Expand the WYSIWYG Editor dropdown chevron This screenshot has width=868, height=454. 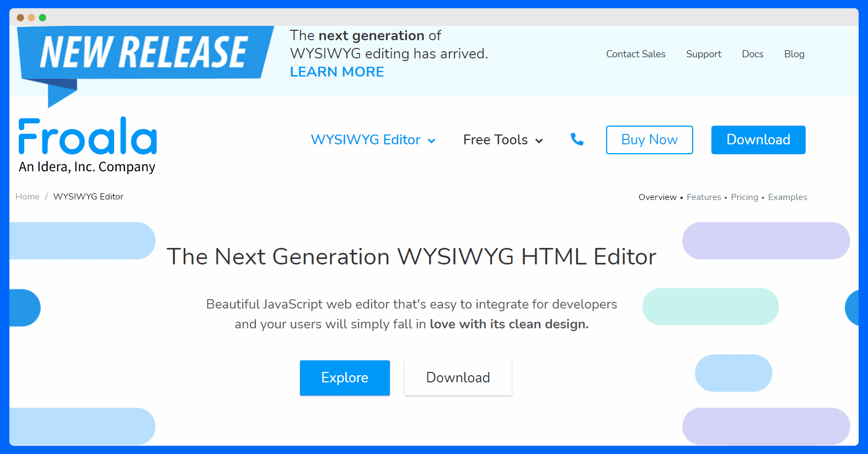pos(432,141)
